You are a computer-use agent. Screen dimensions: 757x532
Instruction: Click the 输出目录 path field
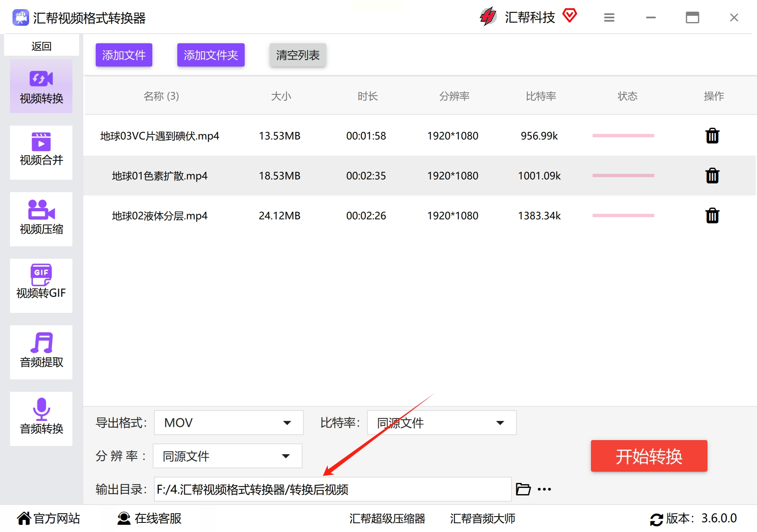pyautogui.click(x=332, y=489)
